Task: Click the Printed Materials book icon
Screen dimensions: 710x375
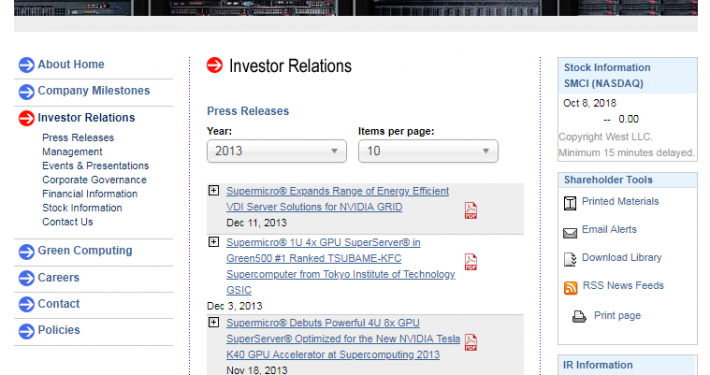Action: tap(570, 203)
